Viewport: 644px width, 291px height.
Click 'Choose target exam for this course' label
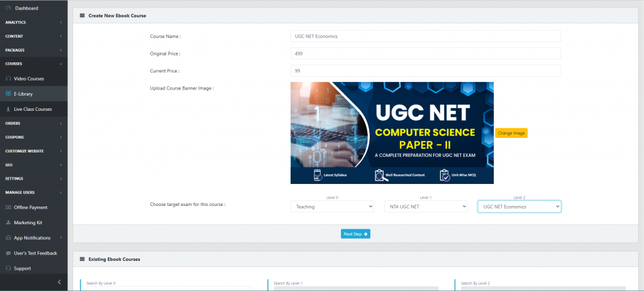(187, 204)
